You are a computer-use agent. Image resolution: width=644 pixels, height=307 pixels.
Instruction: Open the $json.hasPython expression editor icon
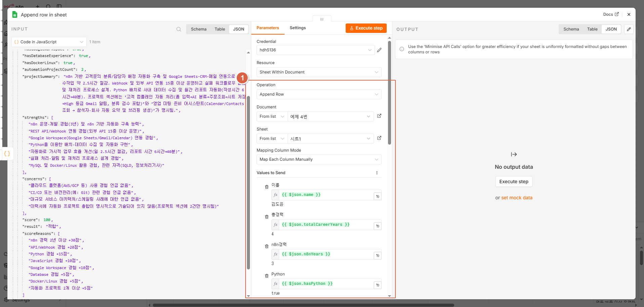[x=378, y=285]
